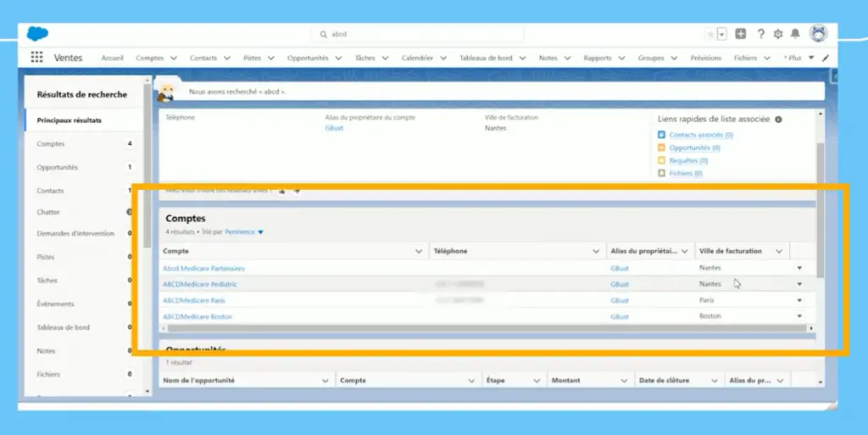
Task: Click the search results vertical scrollbar
Action: tap(821, 210)
